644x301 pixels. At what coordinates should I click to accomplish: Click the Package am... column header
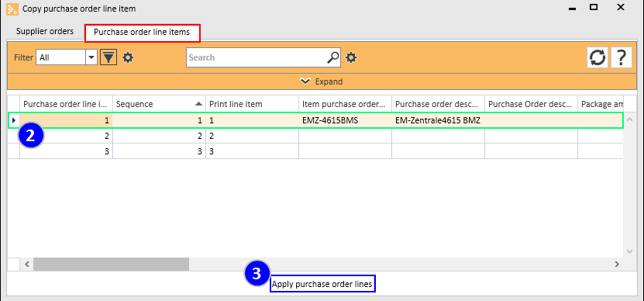[601, 104]
